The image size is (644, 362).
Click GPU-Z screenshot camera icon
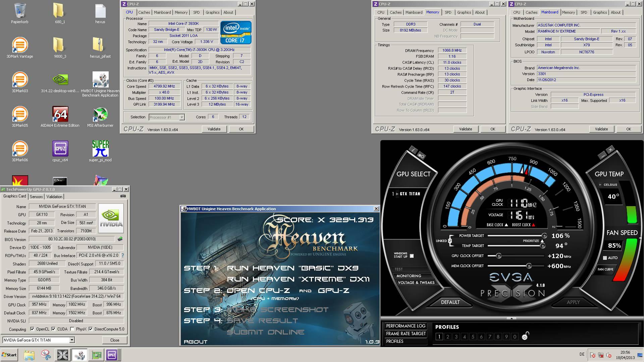[123, 196]
